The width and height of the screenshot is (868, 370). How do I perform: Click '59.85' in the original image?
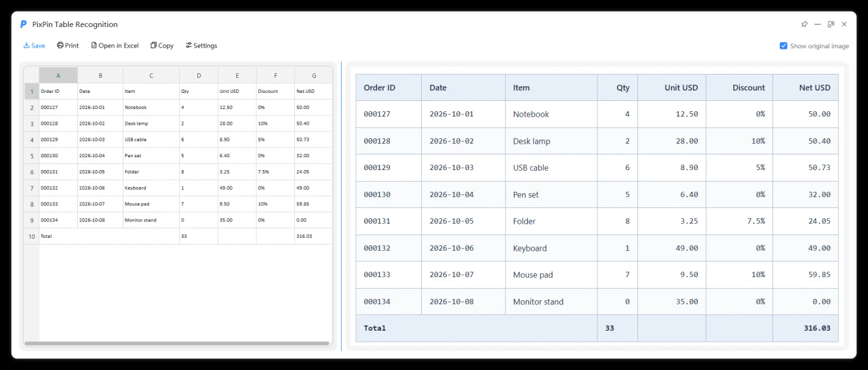[x=819, y=275]
